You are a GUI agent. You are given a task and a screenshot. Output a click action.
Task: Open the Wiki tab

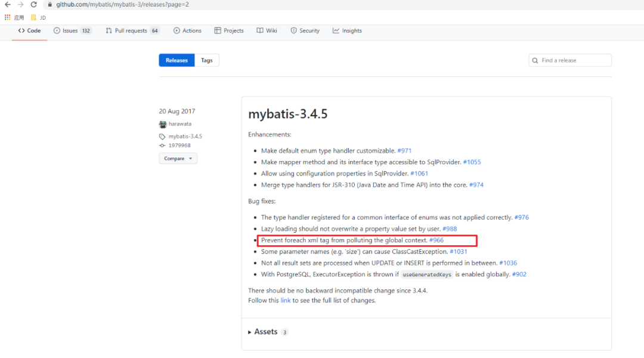[x=267, y=31]
